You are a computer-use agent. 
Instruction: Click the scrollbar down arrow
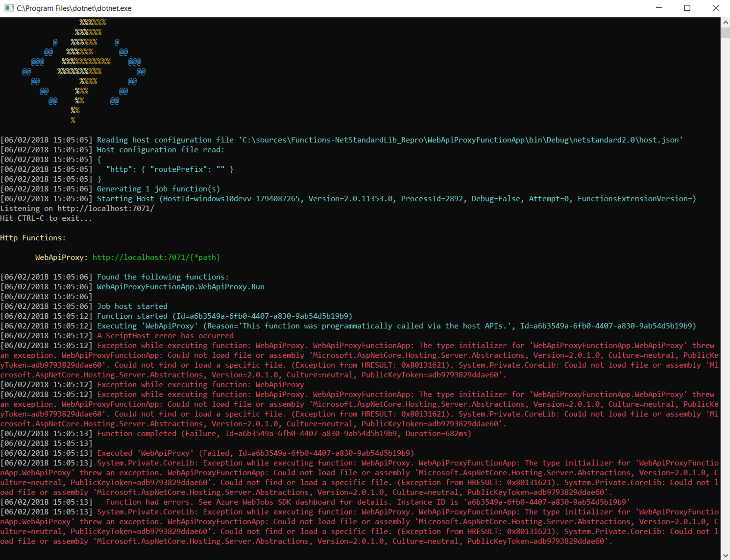(725, 555)
